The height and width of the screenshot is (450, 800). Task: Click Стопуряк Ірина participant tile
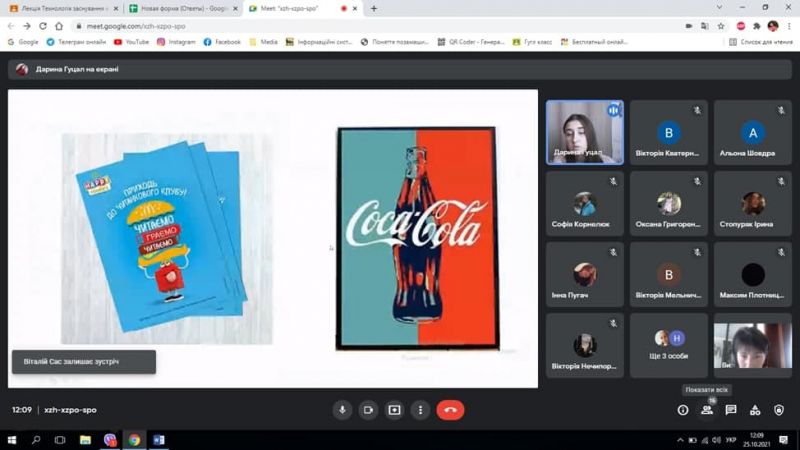753,203
